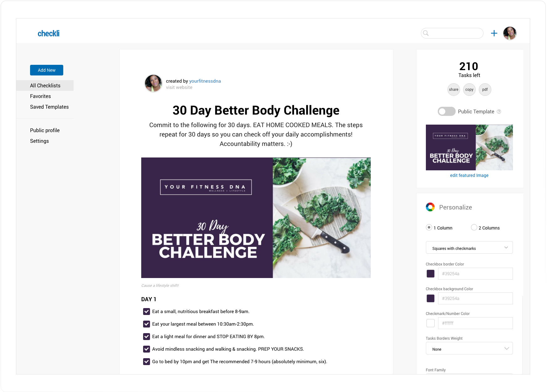Click the Checkbox border Color swatch
This screenshot has width=548, height=392.
tap(431, 274)
